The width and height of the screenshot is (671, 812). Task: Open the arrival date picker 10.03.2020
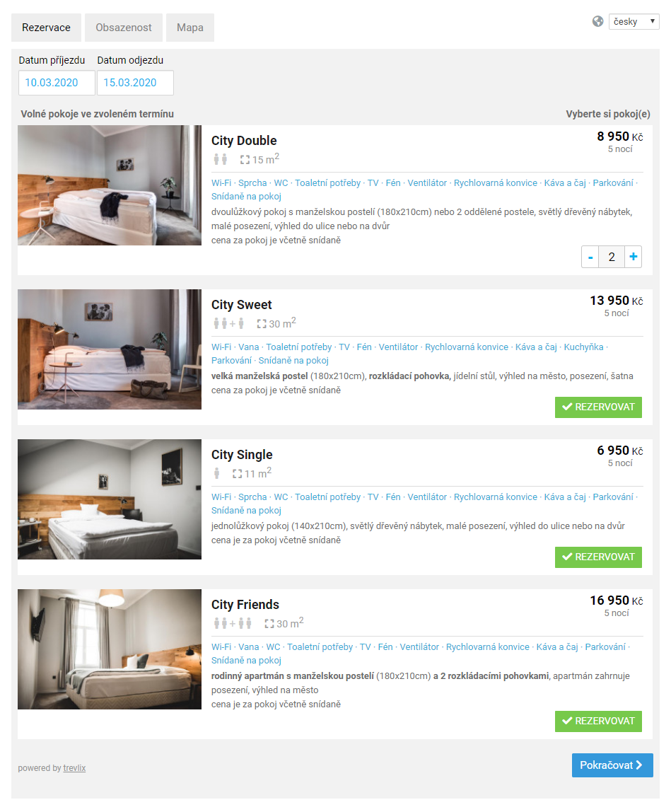(57, 83)
